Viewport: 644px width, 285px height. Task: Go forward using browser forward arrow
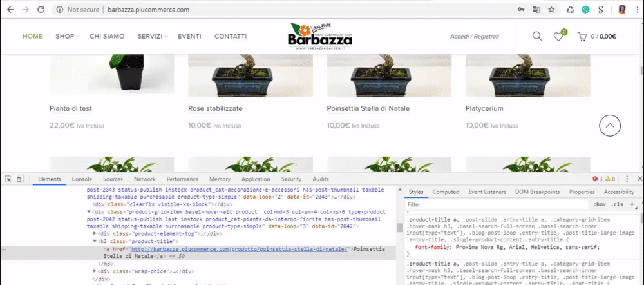pyautogui.click(x=26, y=10)
